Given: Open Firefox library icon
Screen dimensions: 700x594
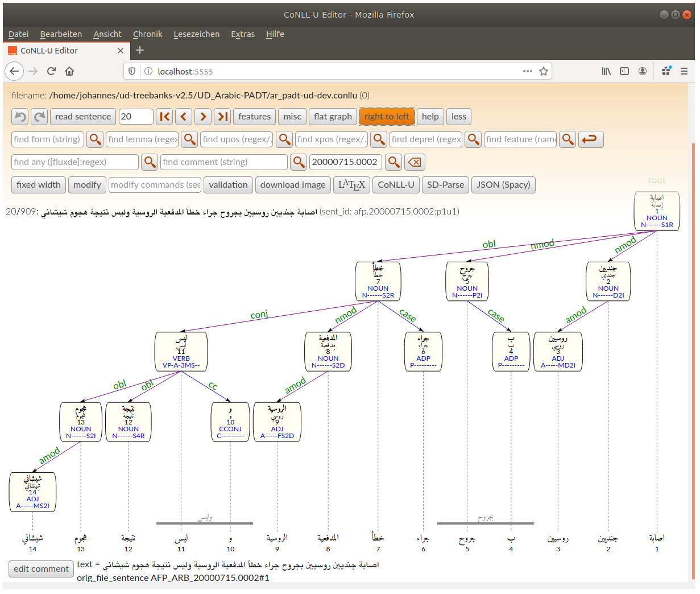Looking at the screenshot, I should tap(607, 71).
